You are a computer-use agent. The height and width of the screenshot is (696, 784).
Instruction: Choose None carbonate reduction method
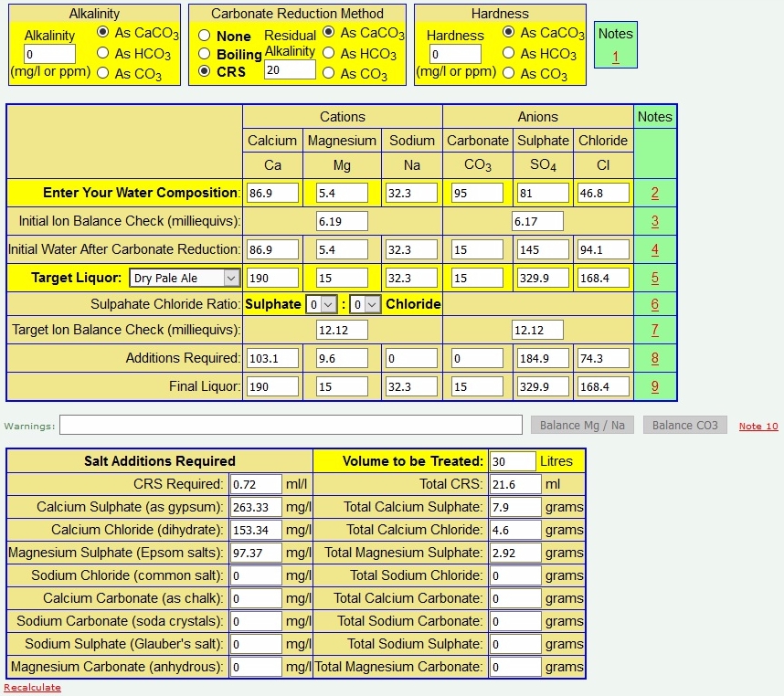204,36
